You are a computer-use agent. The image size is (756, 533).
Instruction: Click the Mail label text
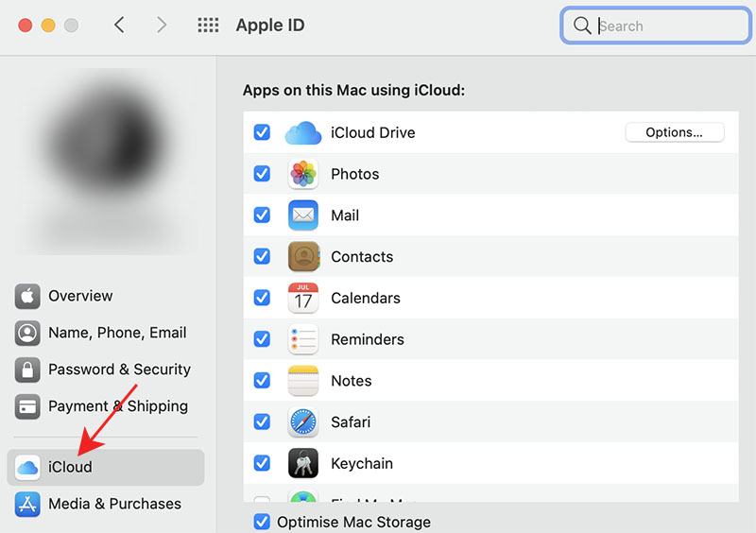(x=345, y=215)
